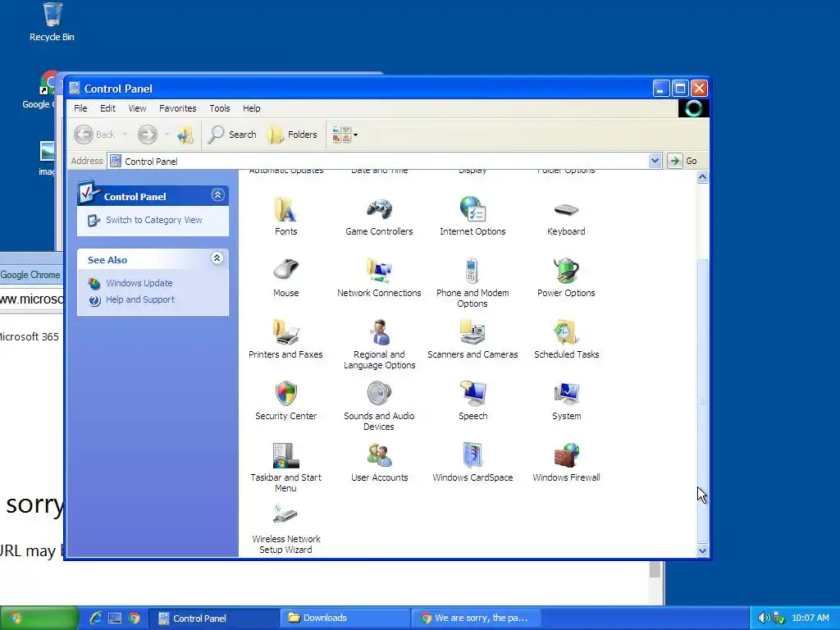Open Game Controllers applet
Viewport: 840px width, 630px height.
click(379, 217)
